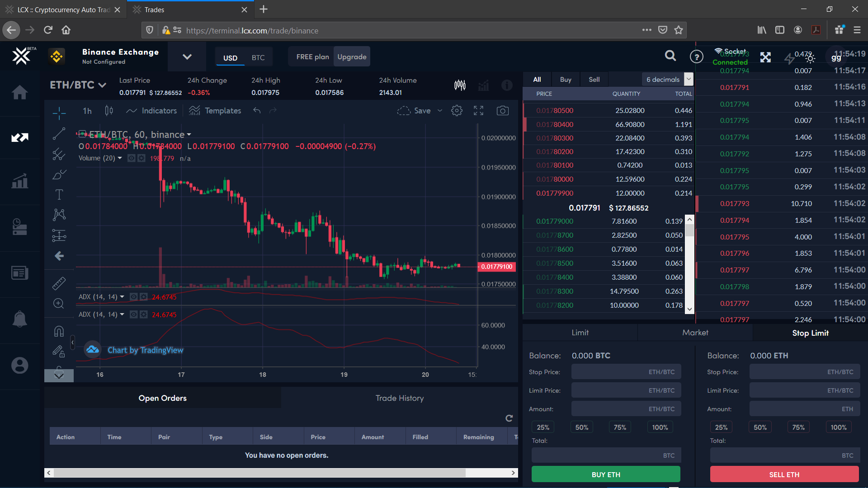Viewport: 868px width, 488px height.
Task: Select the trend line drawing tool
Action: coord(59,134)
